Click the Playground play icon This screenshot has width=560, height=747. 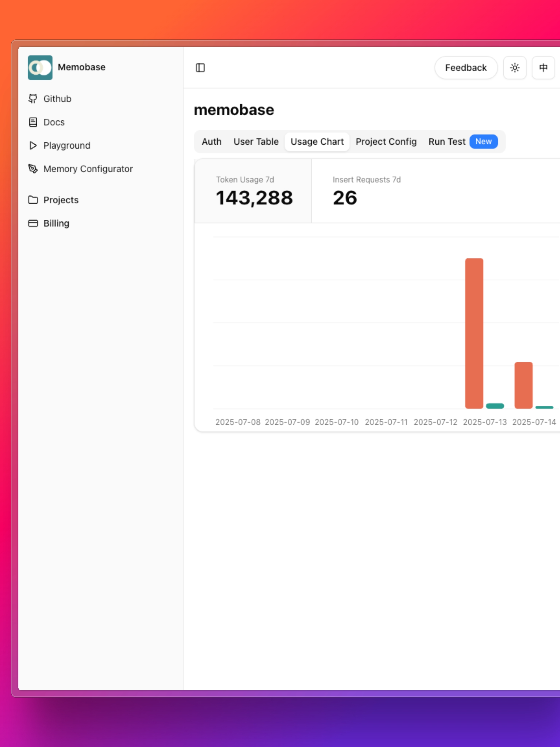click(33, 145)
